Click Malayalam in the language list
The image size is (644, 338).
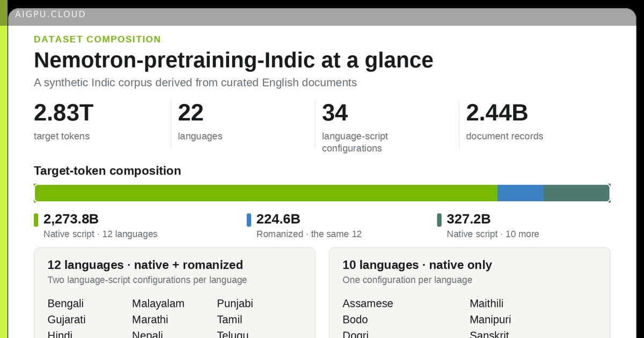158,304
